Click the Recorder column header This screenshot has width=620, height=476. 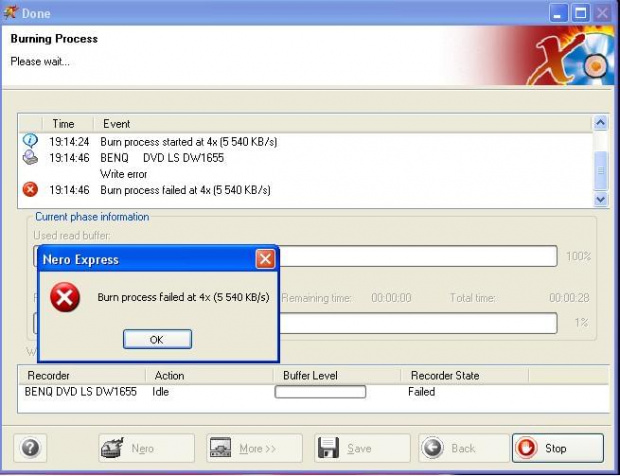(x=46, y=375)
